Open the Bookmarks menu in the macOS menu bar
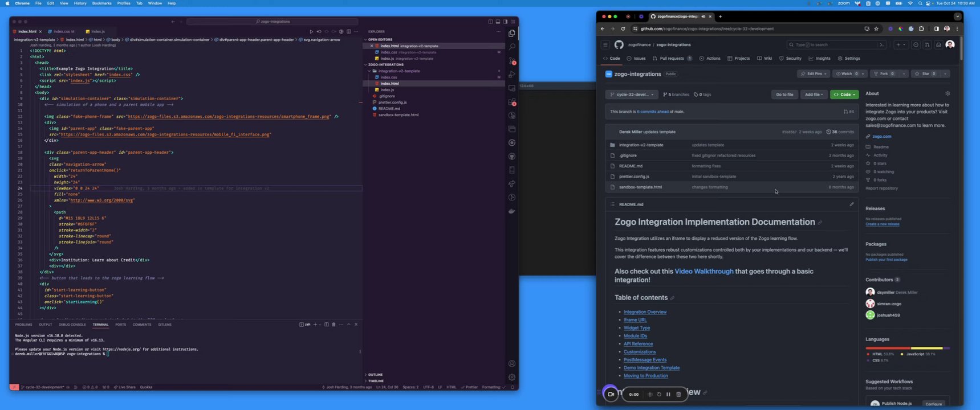This screenshot has height=410, width=980. coord(102,3)
